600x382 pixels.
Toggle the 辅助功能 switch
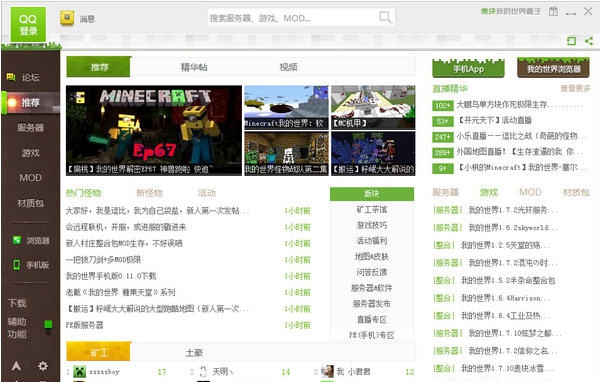[x=48, y=328]
